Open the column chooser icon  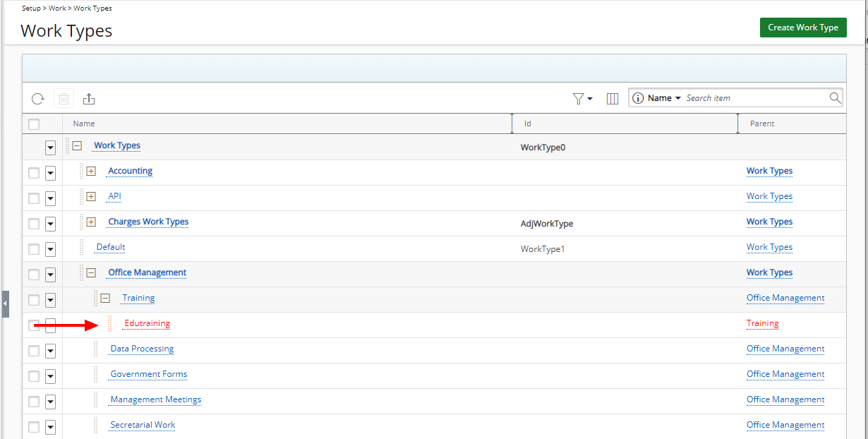(613, 99)
